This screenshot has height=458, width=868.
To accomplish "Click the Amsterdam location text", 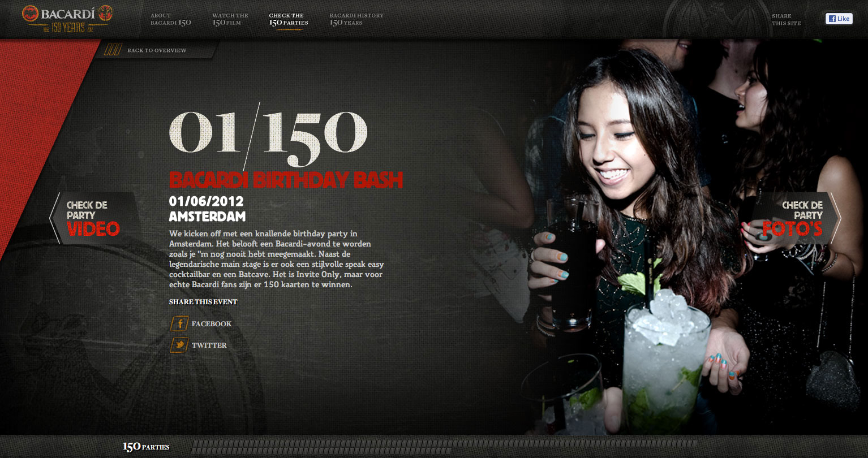I will coord(207,217).
